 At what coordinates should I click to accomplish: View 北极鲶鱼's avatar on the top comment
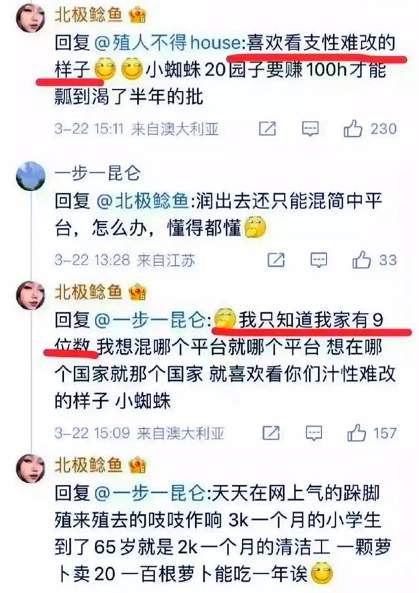click(x=31, y=18)
